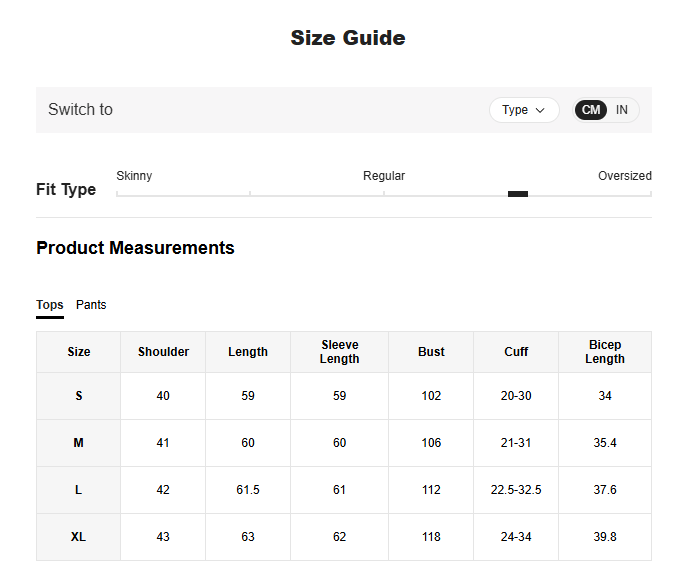Click the Product Measurements heading
The image size is (681, 576).
tap(135, 248)
